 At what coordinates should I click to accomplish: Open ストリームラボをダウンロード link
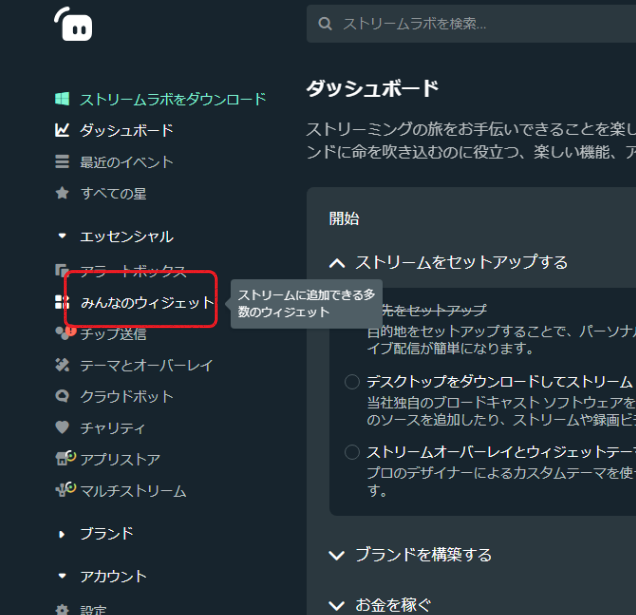[x=173, y=99]
